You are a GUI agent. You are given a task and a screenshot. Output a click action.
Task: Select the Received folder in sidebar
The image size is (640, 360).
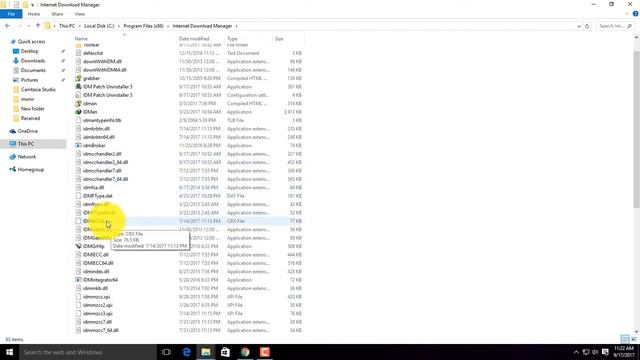pos(30,118)
